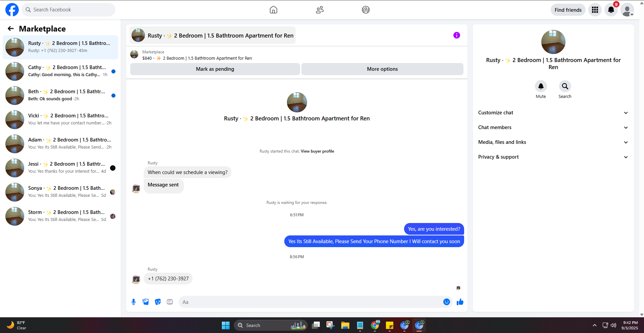644x333 pixels.
Task: Click the "Message sent" bubble
Action: [x=163, y=186]
